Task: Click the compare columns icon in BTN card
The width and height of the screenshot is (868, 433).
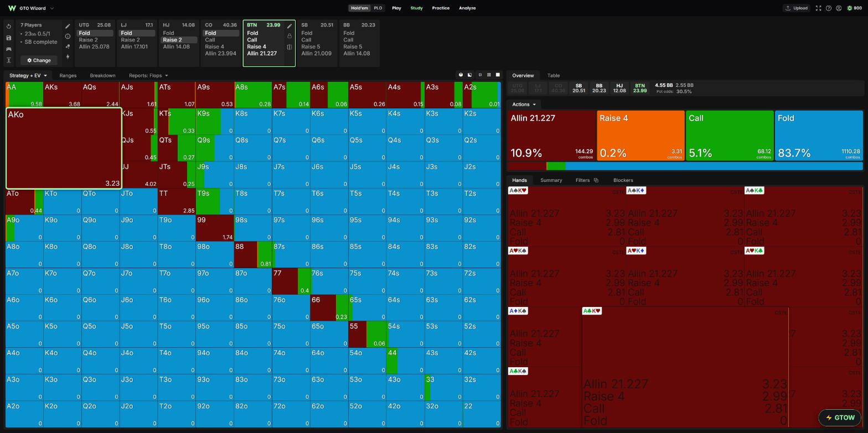Action: 290,47
